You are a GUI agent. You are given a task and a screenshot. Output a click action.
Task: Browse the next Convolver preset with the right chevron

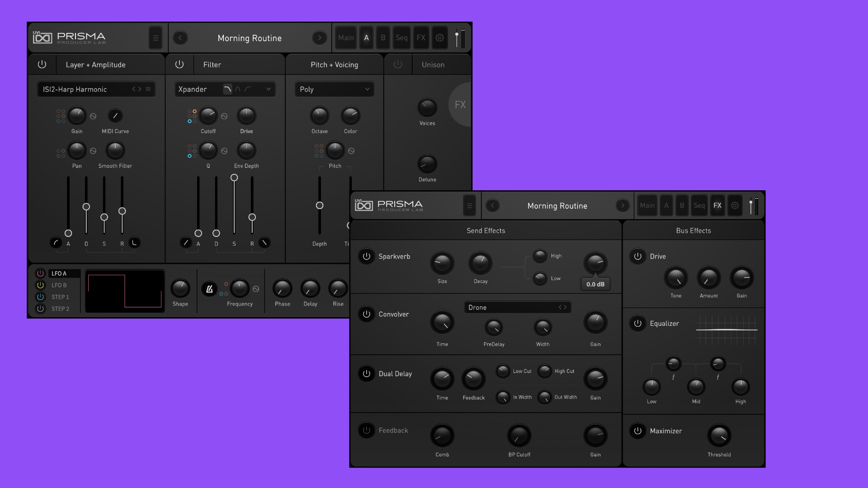point(566,307)
